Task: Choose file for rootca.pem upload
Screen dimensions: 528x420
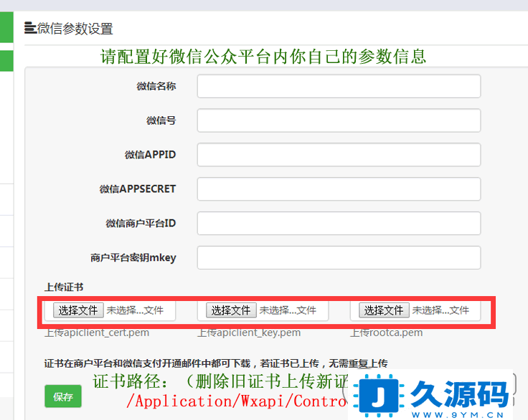Action: click(384, 310)
